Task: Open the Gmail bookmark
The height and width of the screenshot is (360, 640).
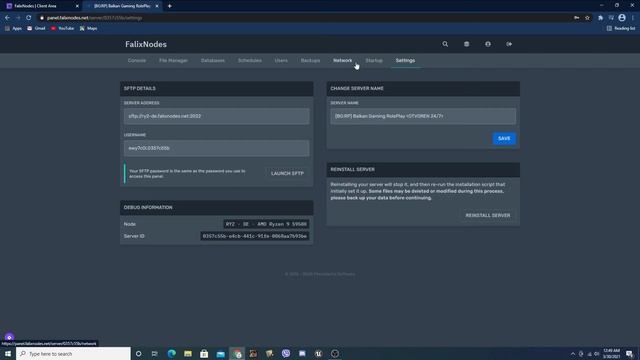Action: pos(36,29)
